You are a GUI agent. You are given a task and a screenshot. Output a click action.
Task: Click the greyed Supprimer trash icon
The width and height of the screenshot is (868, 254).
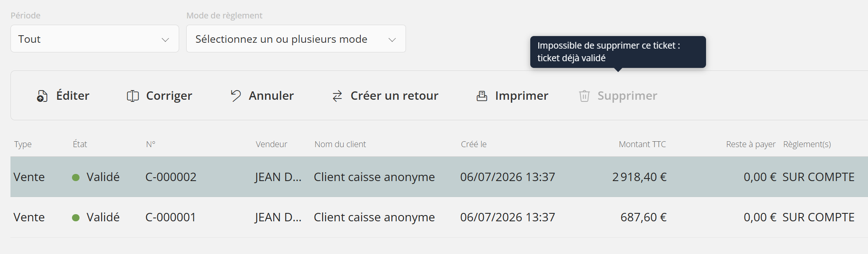tap(584, 96)
